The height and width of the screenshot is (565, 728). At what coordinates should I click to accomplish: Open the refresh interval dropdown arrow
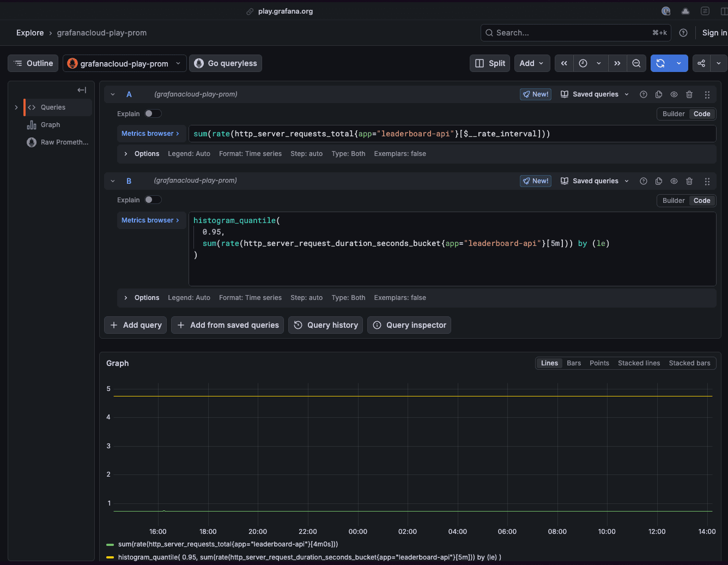679,63
